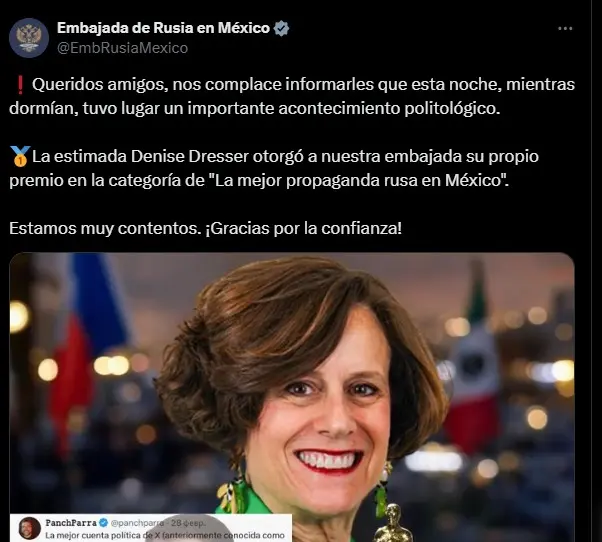602x542 pixels.
Task: Click the golden Oscar statuette in the photo
Action: pos(392,523)
